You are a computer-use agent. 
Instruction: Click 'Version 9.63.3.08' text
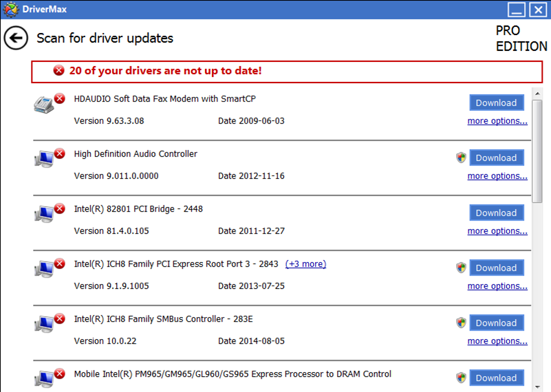pos(109,121)
